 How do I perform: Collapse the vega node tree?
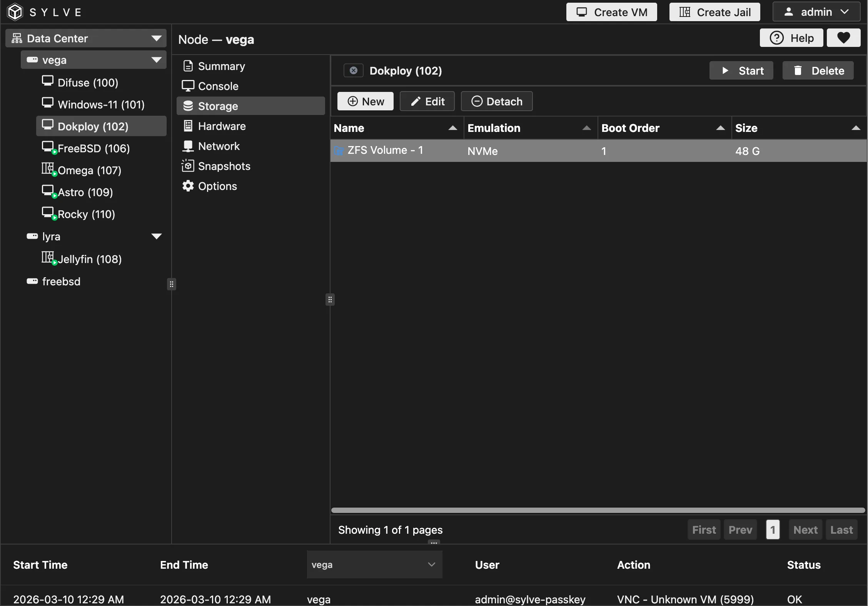[x=156, y=60]
